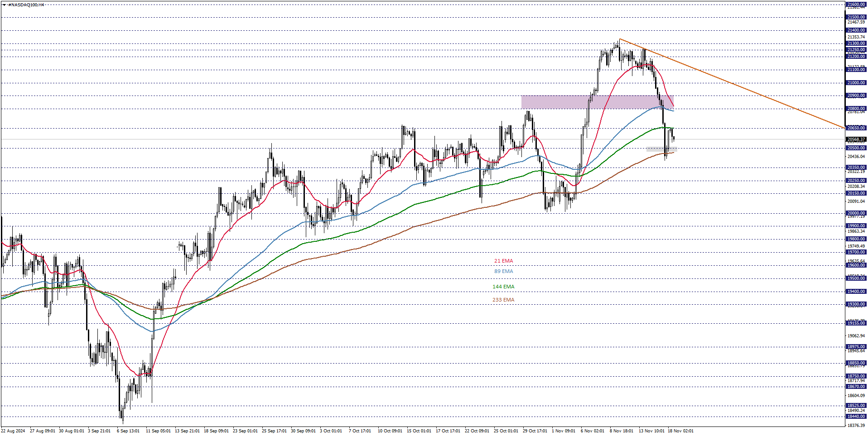868x436 pixels.
Task: Click the 6 Nov 02:01 time label
Action: click(593, 431)
